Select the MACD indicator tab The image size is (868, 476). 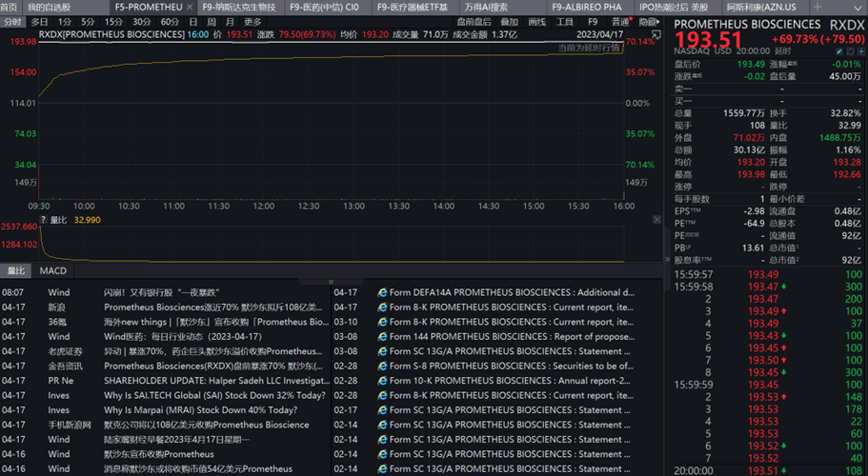point(53,271)
